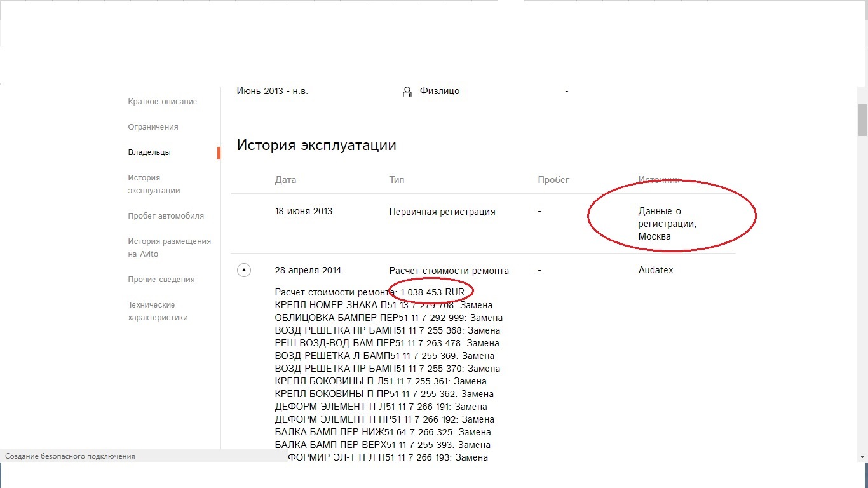Image resolution: width=868 pixels, height=488 pixels.
Task: Click Первичная регистрация entry type
Action: [442, 212]
